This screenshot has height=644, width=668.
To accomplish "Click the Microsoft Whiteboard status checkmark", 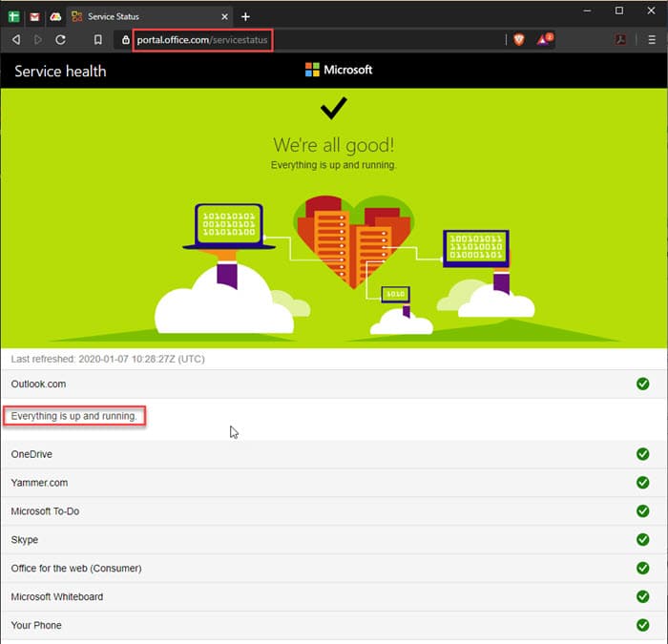I will click(x=642, y=597).
